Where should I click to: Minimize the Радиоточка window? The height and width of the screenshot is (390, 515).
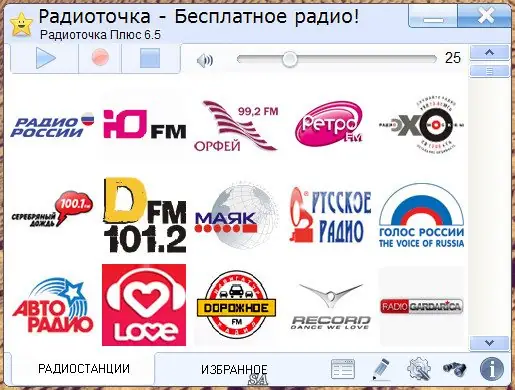(433, 17)
